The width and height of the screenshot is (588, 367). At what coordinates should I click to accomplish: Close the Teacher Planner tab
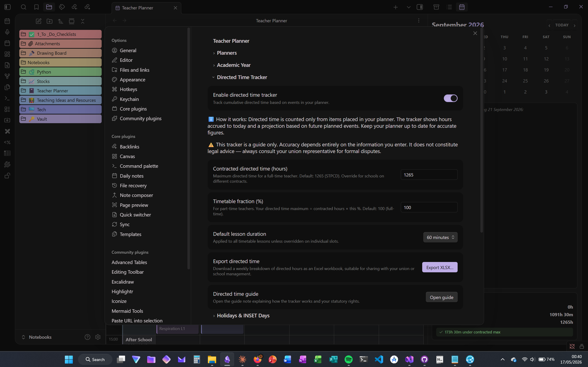(175, 8)
